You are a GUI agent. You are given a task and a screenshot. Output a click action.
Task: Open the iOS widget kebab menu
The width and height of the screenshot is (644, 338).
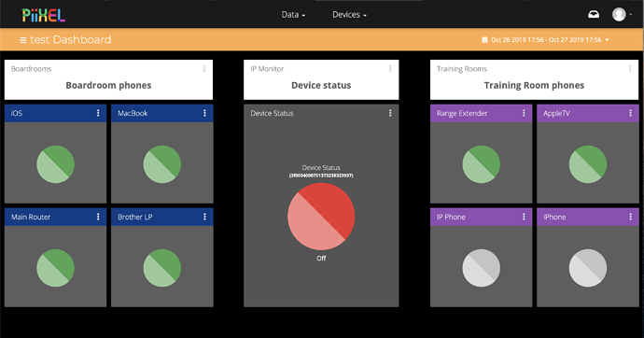click(x=98, y=113)
